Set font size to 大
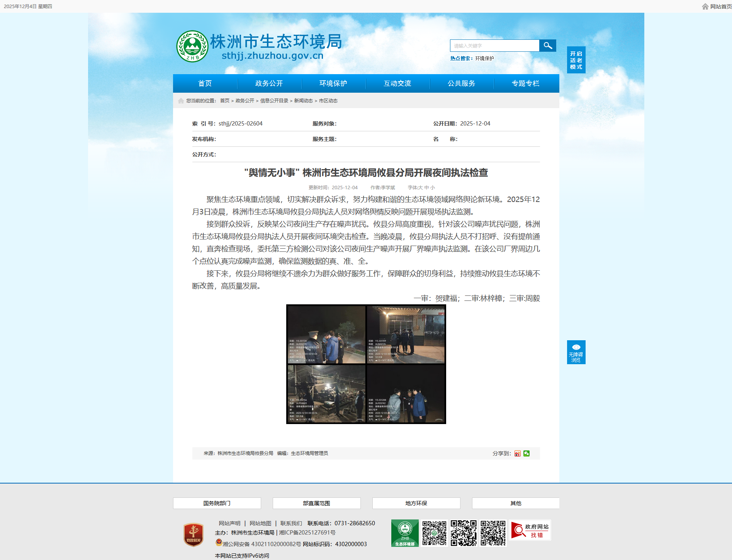Viewport: 732px width, 560px height. coord(421,188)
